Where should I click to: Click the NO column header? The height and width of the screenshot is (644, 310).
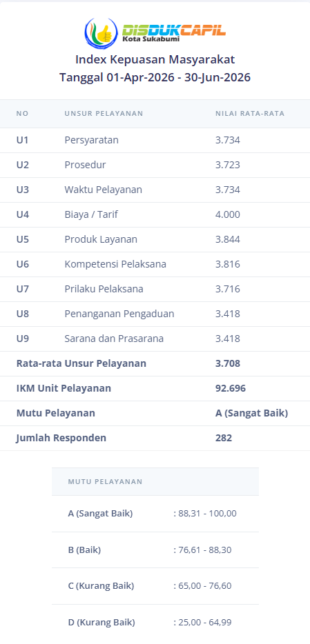point(23,113)
